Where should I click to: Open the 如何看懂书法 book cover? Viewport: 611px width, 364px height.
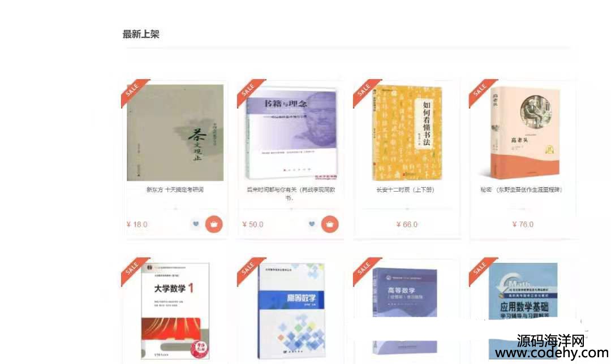tap(407, 133)
